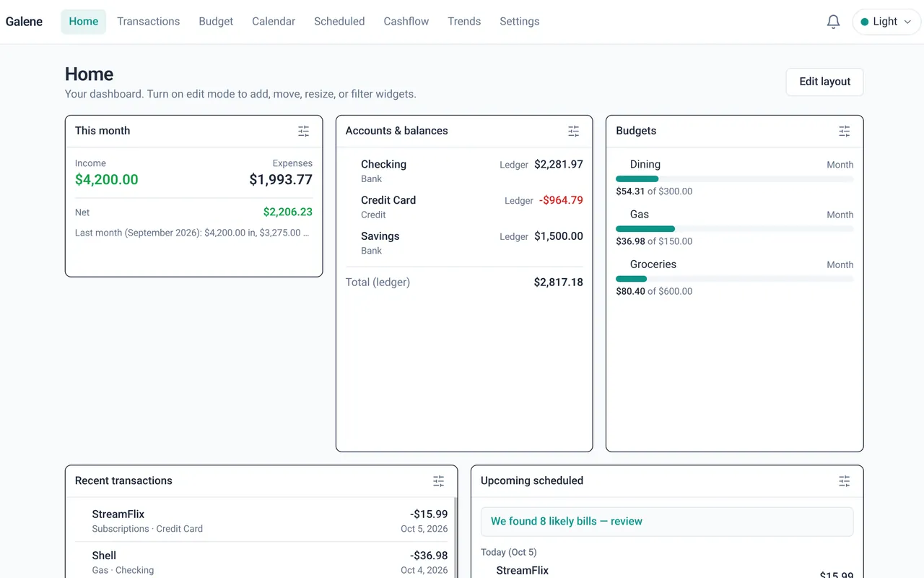
Task: Select the Credit Card account row
Action: [x=464, y=207]
